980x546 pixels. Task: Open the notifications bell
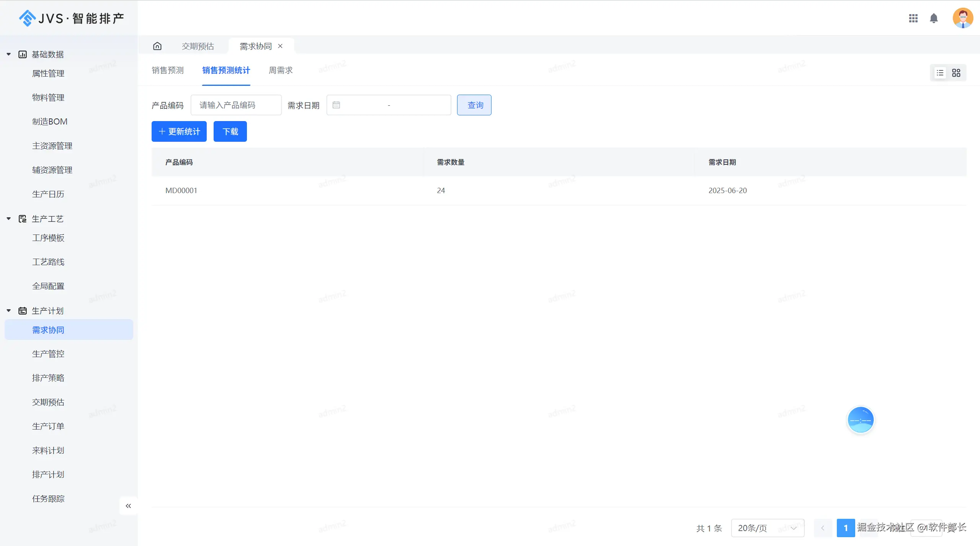934,18
